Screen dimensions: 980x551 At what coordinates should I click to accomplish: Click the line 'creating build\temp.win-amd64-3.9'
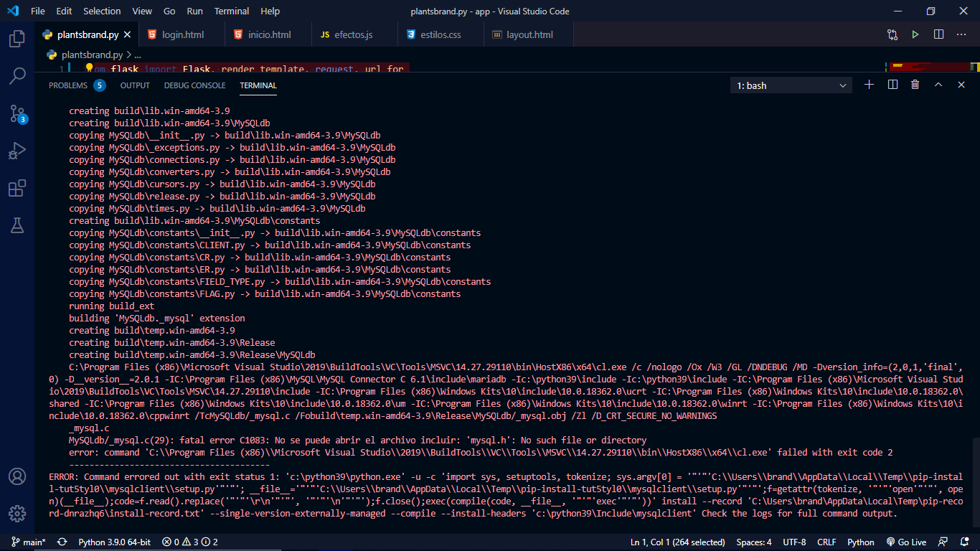[151, 330]
